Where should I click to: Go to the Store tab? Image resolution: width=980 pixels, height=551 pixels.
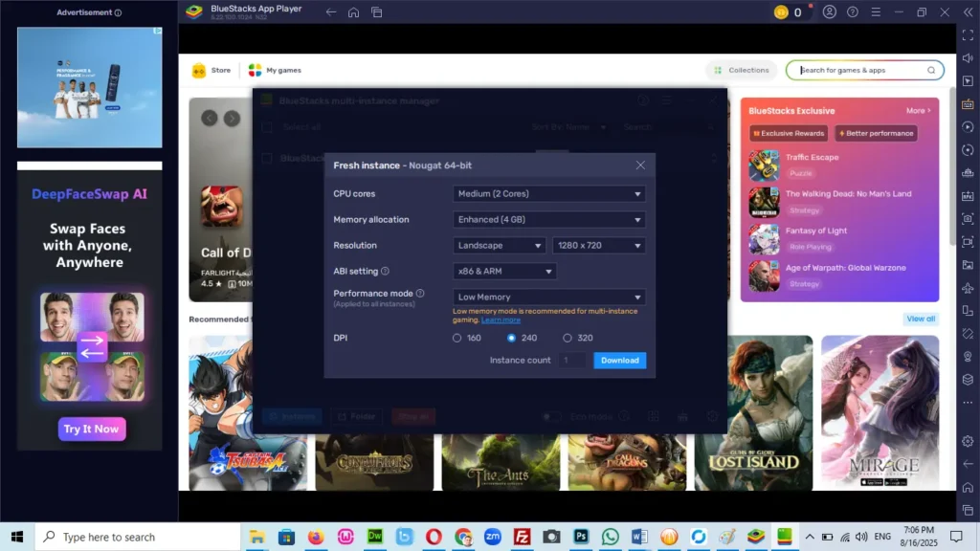212,70
